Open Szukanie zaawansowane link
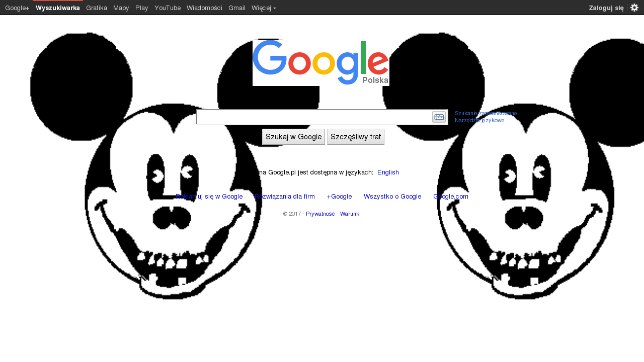This screenshot has height=362, width=644. click(x=486, y=113)
